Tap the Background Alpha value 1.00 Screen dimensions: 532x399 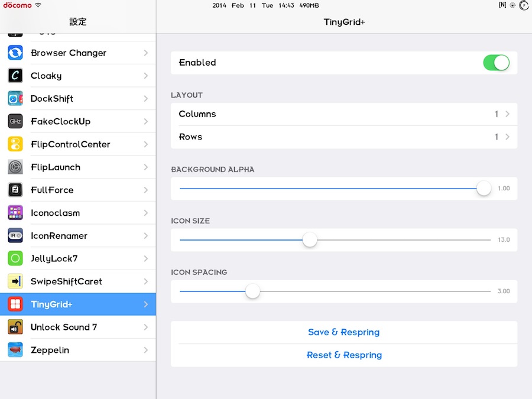coord(504,189)
